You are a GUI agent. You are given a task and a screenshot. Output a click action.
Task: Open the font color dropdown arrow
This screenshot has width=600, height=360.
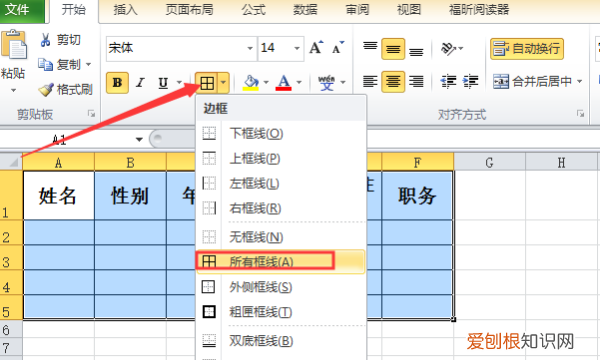click(299, 83)
